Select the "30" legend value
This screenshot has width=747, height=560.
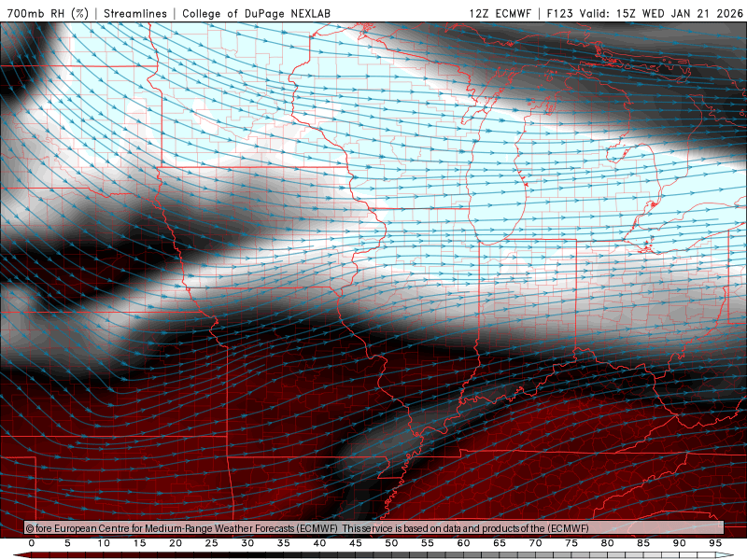(x=247, y=543)
